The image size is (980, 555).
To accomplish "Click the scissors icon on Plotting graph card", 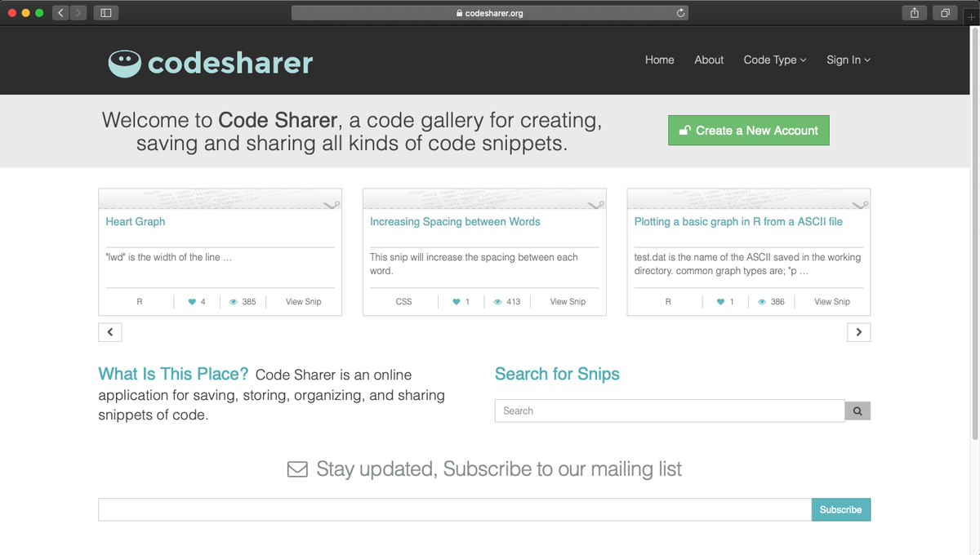I will (x=860, y=204).
